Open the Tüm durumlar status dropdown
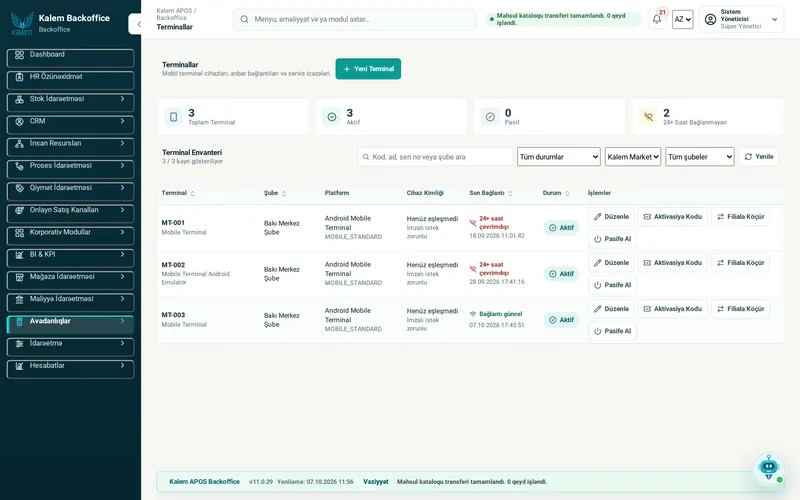The height and width of the screenshot is (500, 800). (559, 157)
